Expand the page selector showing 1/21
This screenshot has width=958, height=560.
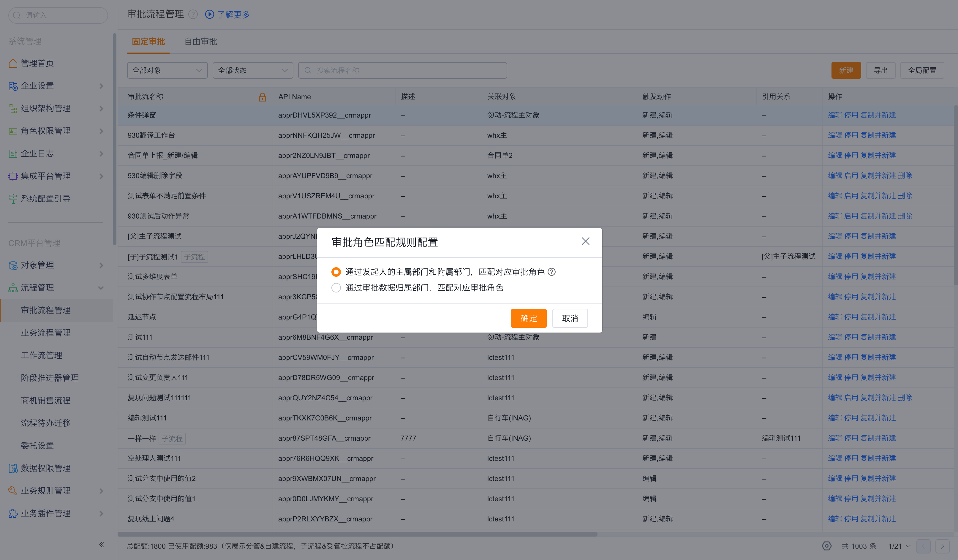point(898,546)
